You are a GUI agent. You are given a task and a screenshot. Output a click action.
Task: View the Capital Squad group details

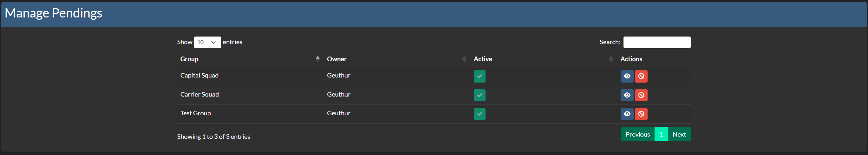coord(627,76)
